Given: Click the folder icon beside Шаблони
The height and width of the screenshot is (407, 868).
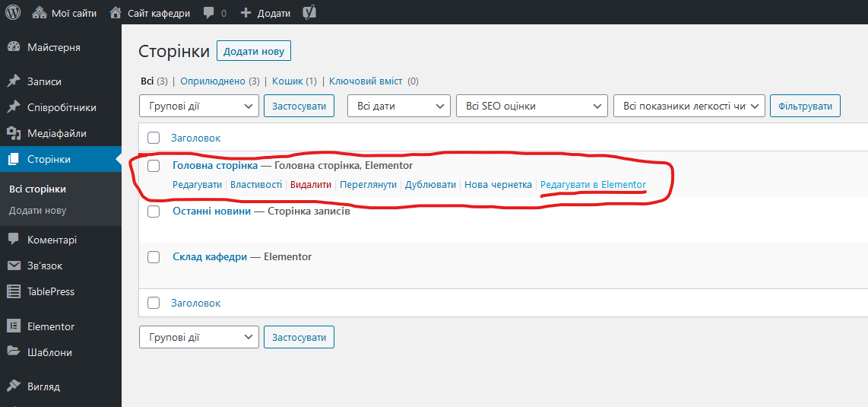Looking at the screenshot, I should [14, 351].
